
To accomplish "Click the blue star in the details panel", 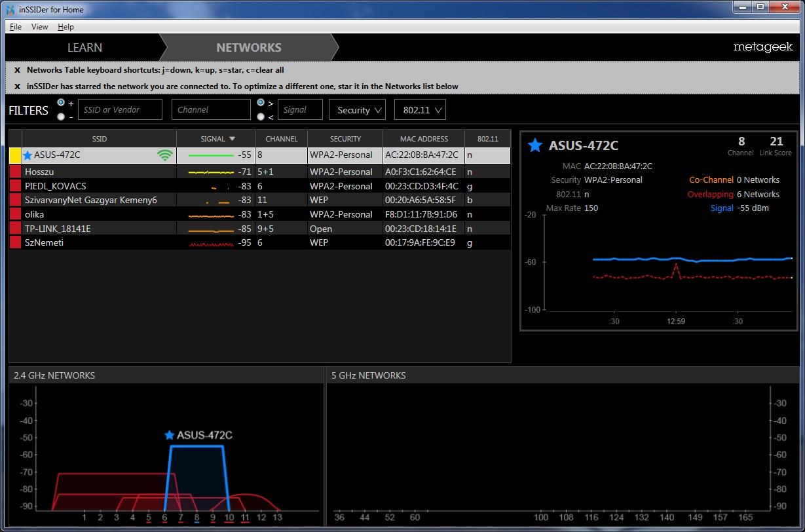I will point(535,145).
